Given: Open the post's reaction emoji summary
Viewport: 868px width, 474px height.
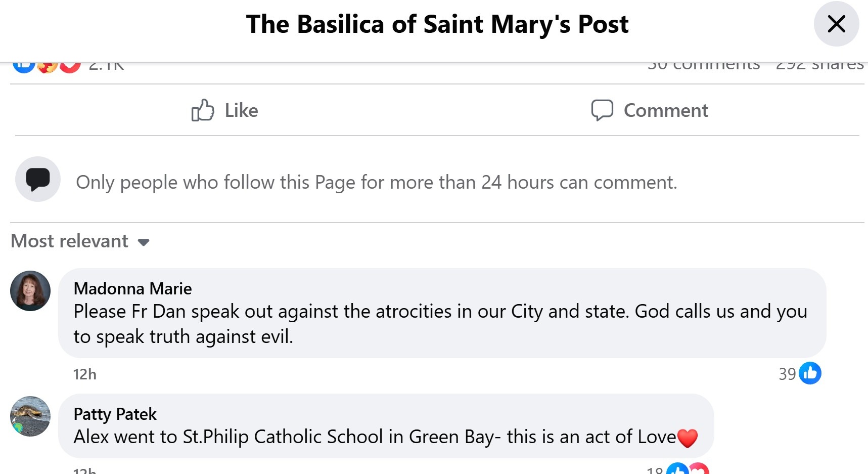Looking at the screenshot, I should pos(47,66).
